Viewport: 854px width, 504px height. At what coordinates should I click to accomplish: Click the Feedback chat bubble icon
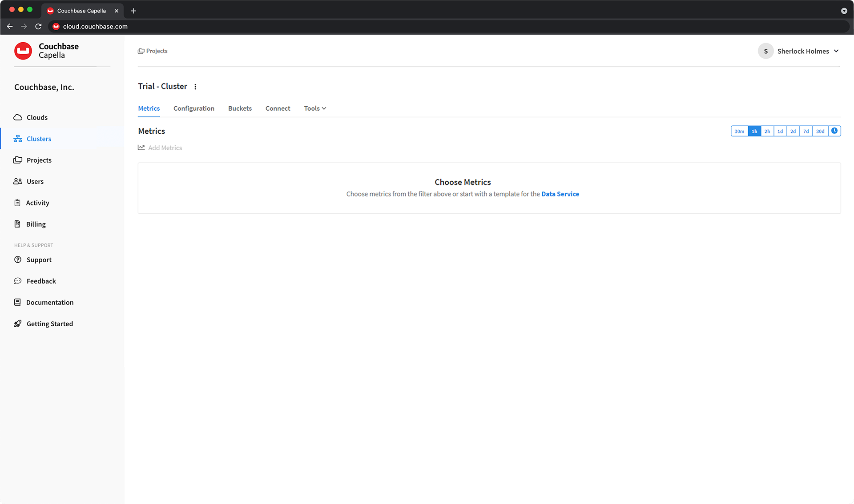coord(18,281)
